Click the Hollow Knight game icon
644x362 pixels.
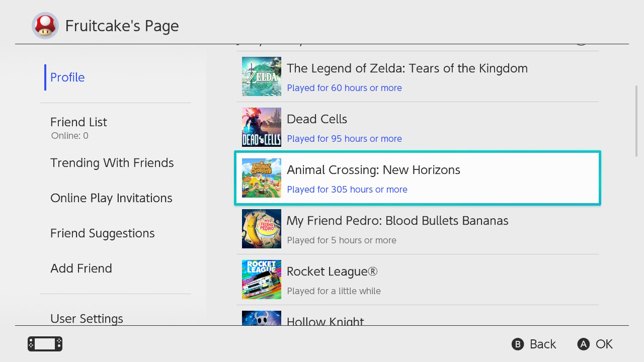point(262,318)
